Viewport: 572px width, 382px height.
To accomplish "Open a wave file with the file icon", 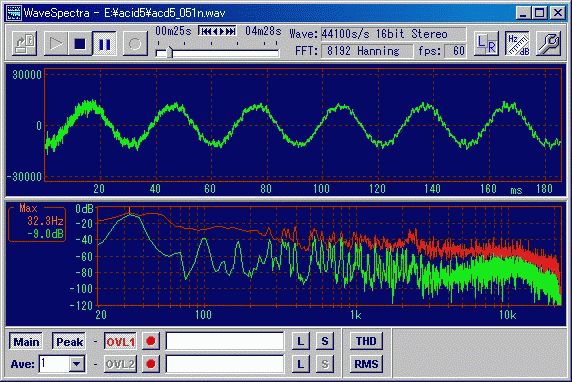I will pos(24,43).
